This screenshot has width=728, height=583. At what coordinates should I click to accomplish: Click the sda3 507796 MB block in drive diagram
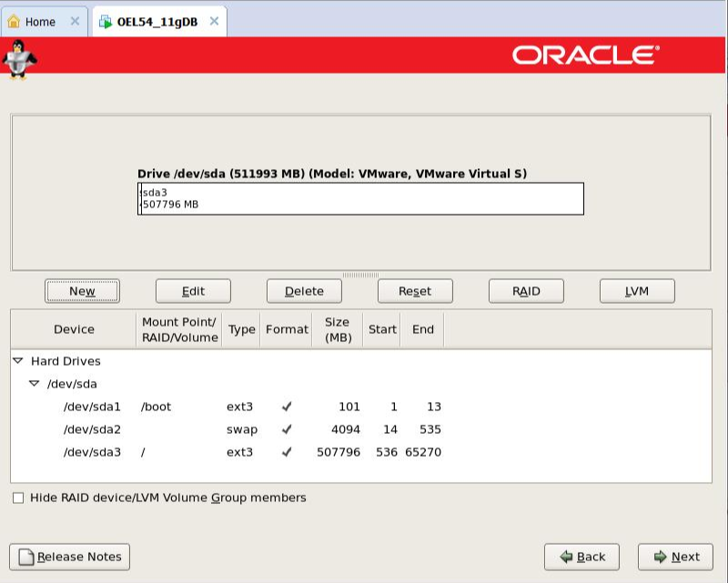(362, 198)
